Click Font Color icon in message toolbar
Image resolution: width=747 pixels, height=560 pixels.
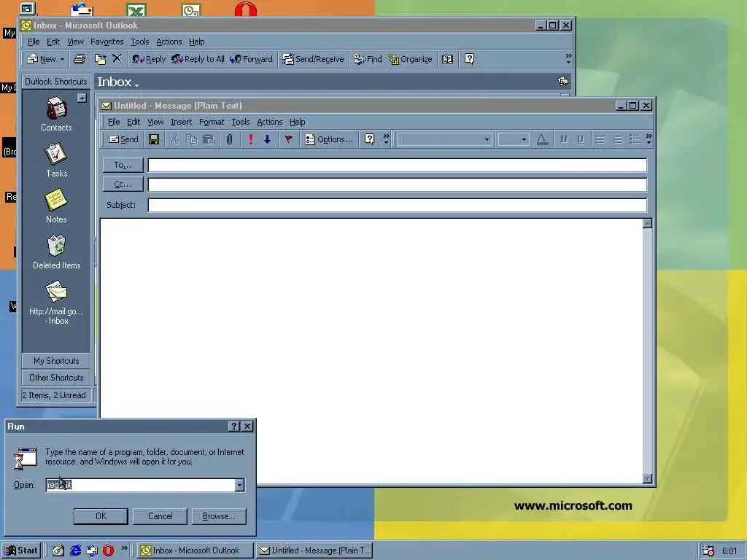542,139
